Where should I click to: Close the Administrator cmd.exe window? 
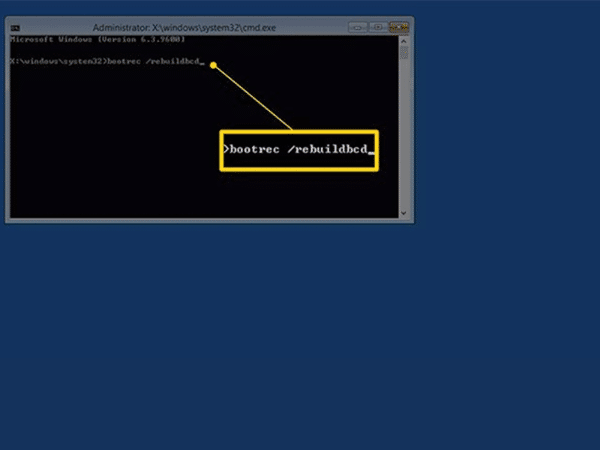click(399, 27)
